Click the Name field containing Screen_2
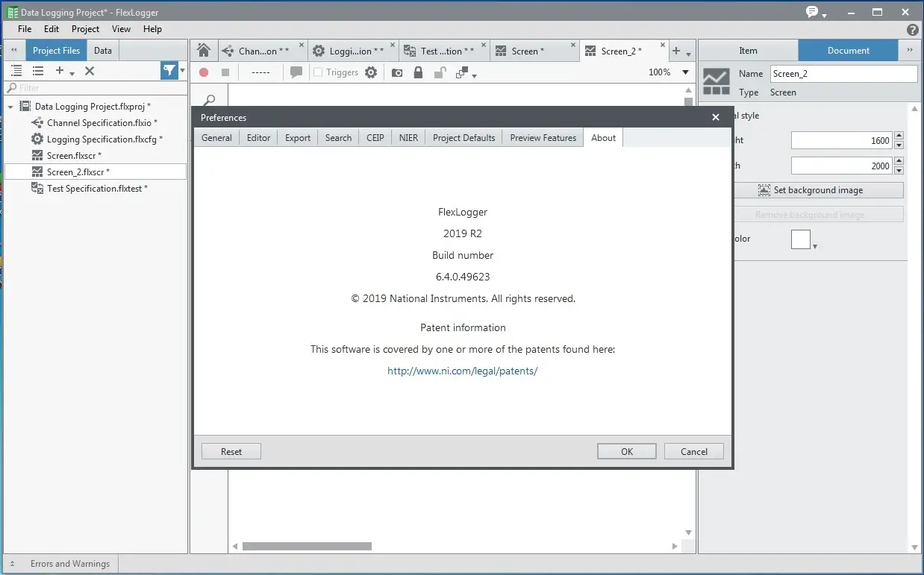The image size is (924, 575). coord(843,74)
